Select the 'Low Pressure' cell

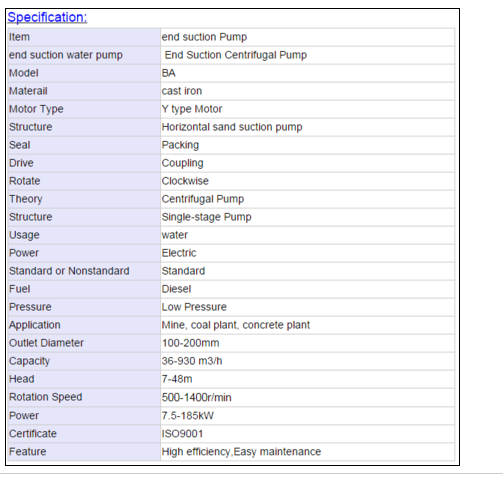coord(307,307)
